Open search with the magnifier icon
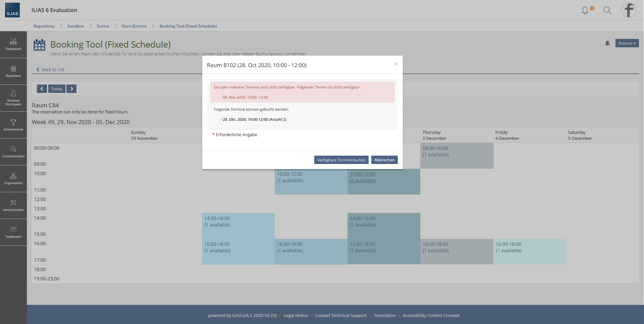 coord(607,10)
